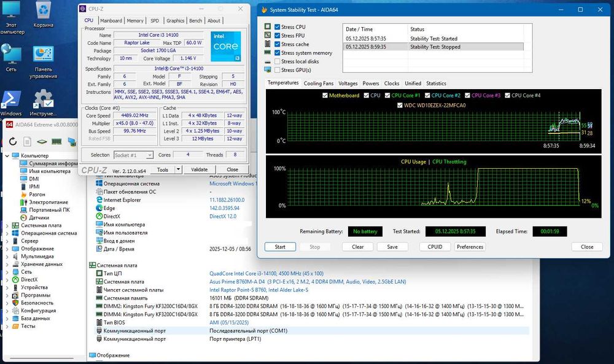Click the Preferences button
This screenshot has width=614, height=364.
470,247
